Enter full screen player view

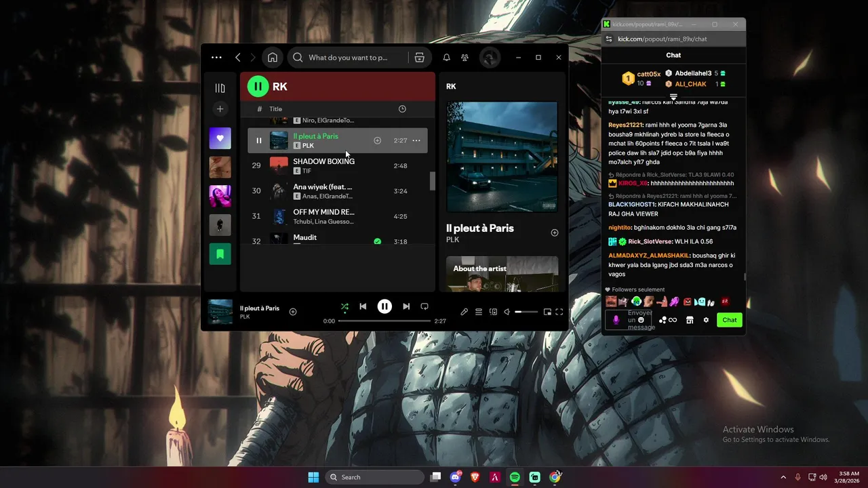tap(559, 312)
